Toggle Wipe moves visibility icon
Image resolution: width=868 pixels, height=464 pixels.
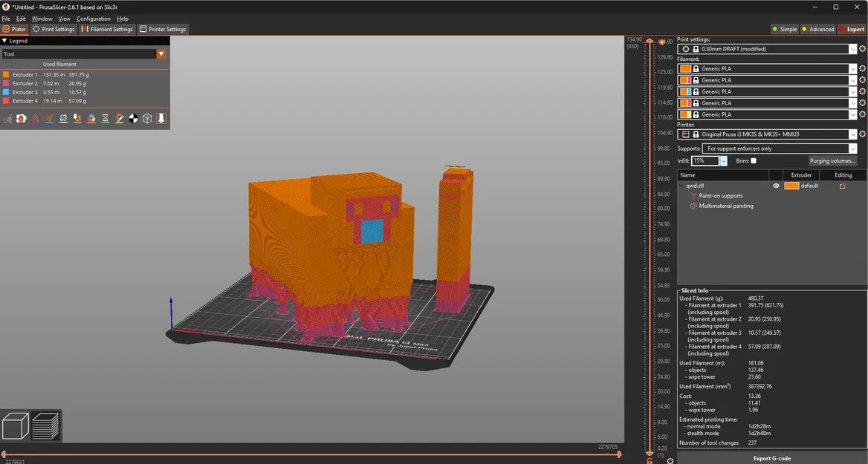[22, 118]
